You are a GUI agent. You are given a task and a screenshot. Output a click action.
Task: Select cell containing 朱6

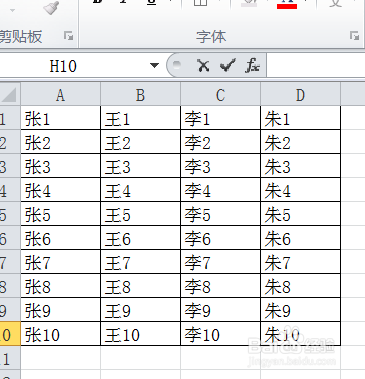click(300, 238)
